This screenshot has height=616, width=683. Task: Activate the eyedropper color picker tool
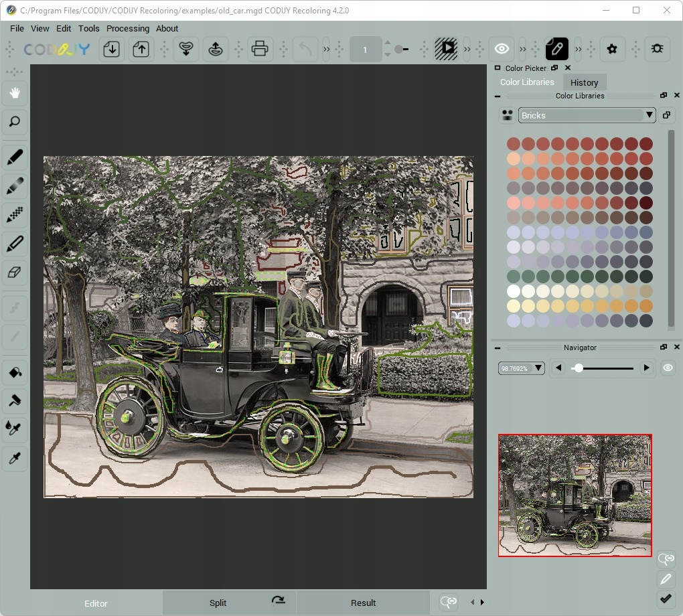point(14,458)
